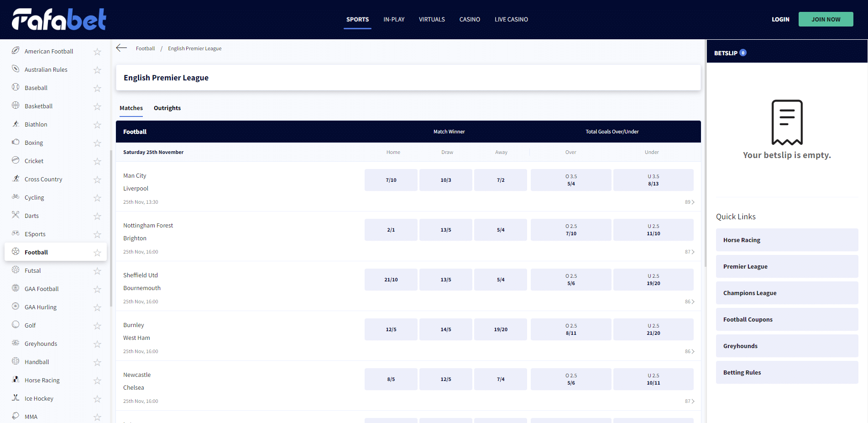Expand Man City v Liverpool 89 markets
Viewport: 868px width, 423px height.
coord(690,202)
